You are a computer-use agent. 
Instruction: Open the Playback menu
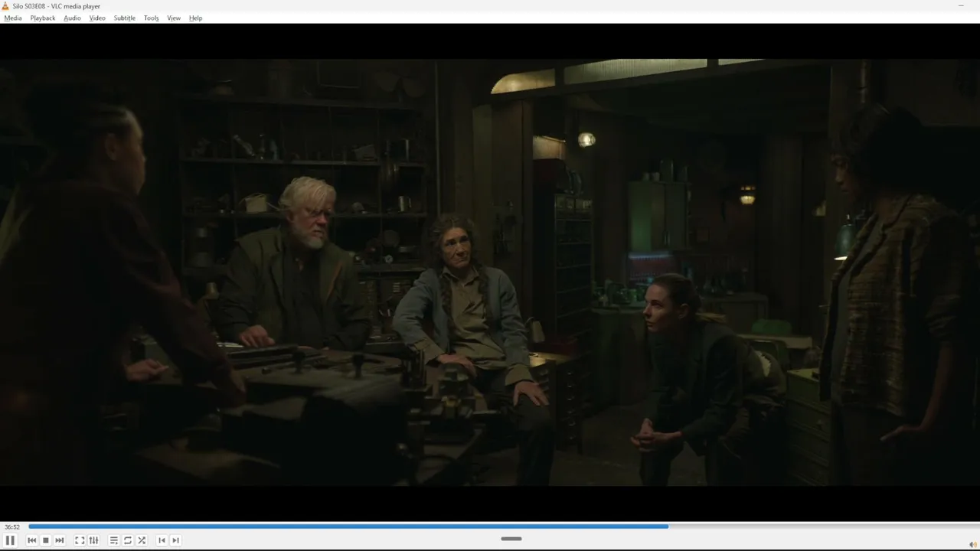coord(43,18)
